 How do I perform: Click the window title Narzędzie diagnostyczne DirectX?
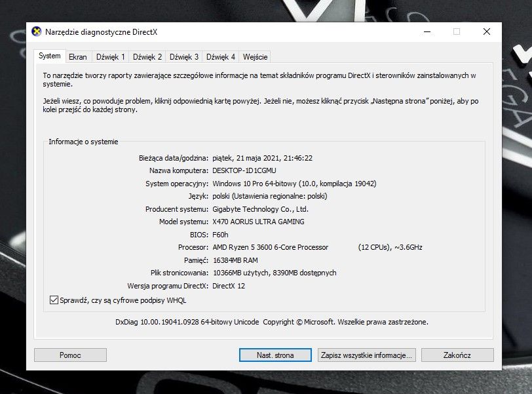101,32
